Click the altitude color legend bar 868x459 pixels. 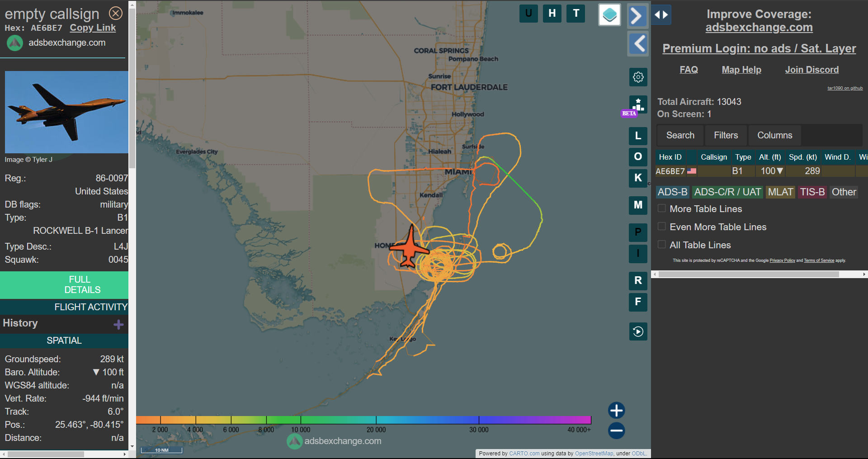click(x=363, y=420)
